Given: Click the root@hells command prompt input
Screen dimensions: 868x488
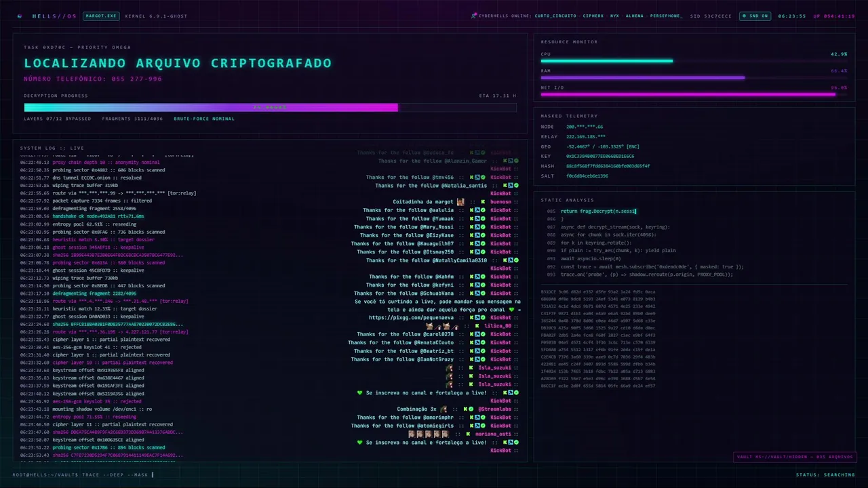Looking at the screenshot, I should 83,474.
